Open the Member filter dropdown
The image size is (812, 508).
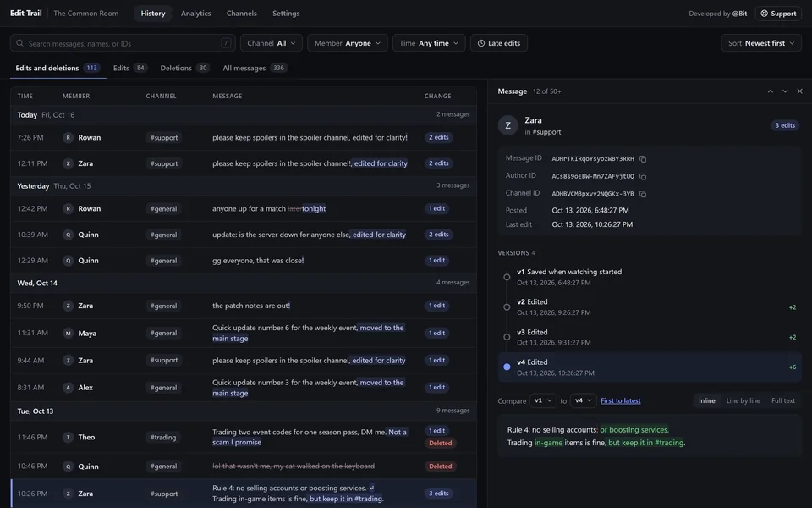[348, 43]
